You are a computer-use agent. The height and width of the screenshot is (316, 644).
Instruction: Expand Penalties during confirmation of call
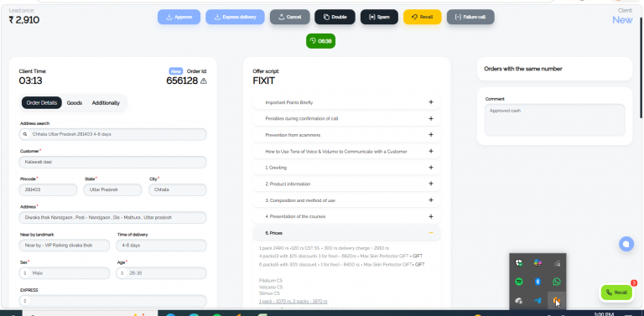pyautogui.click(x=346, y=118)
